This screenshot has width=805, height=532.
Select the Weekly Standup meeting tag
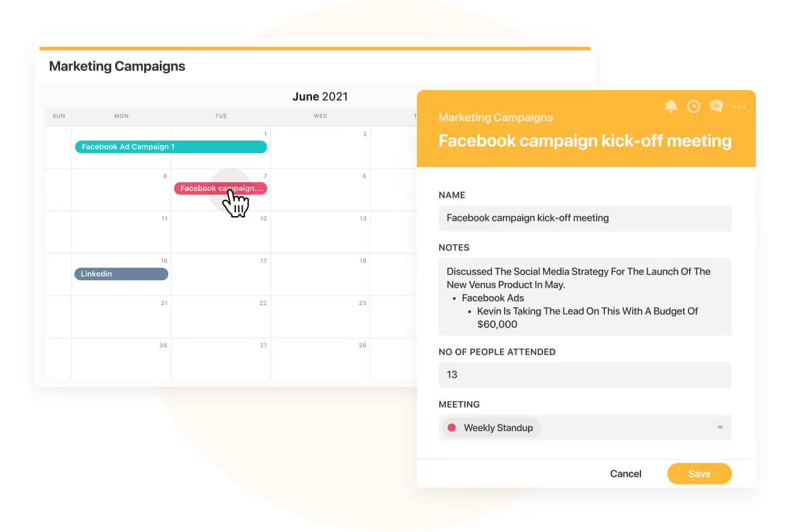498,428
